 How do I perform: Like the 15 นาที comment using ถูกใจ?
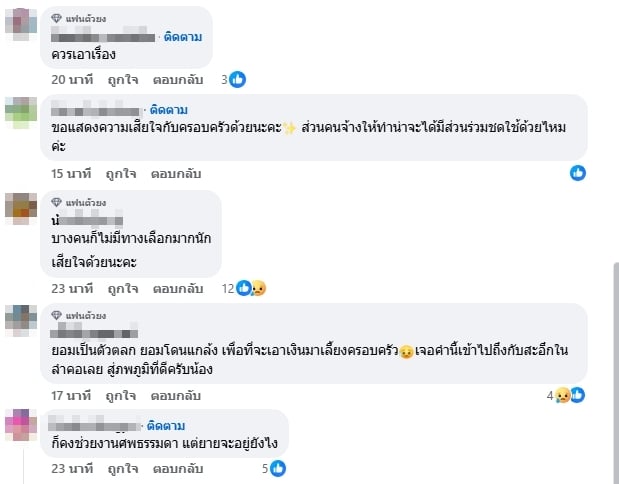point(122,173)
